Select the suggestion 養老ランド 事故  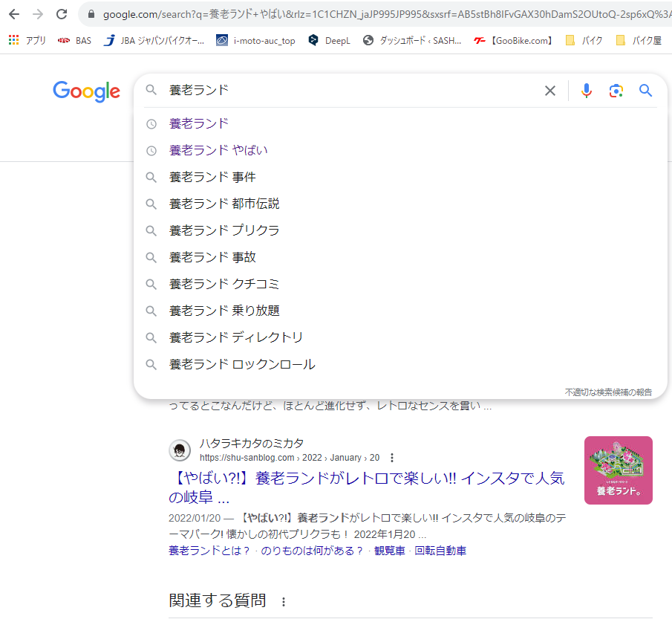point(400,257)
